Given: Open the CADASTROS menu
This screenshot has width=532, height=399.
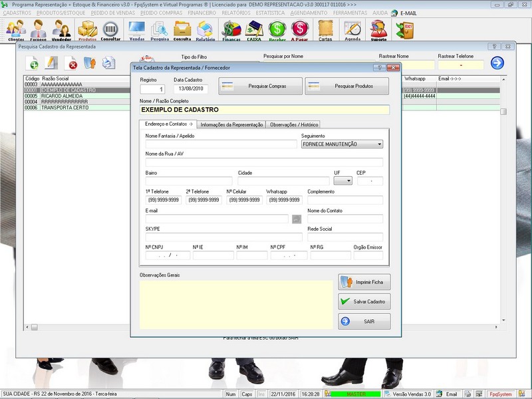Looking at the screenshot, I should click(17, 13).
